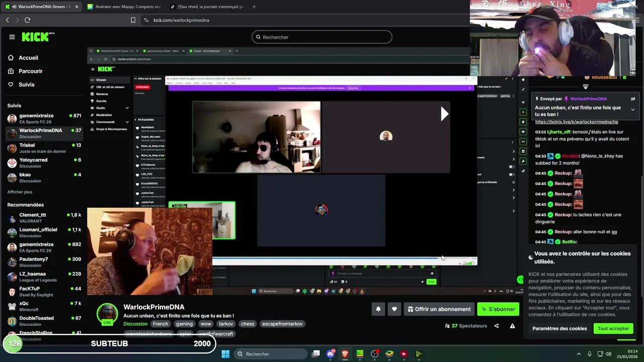This screenshot has height=362, width=644.
Task: Expand followed list with Afficher plus
Action: coord(20,192)
